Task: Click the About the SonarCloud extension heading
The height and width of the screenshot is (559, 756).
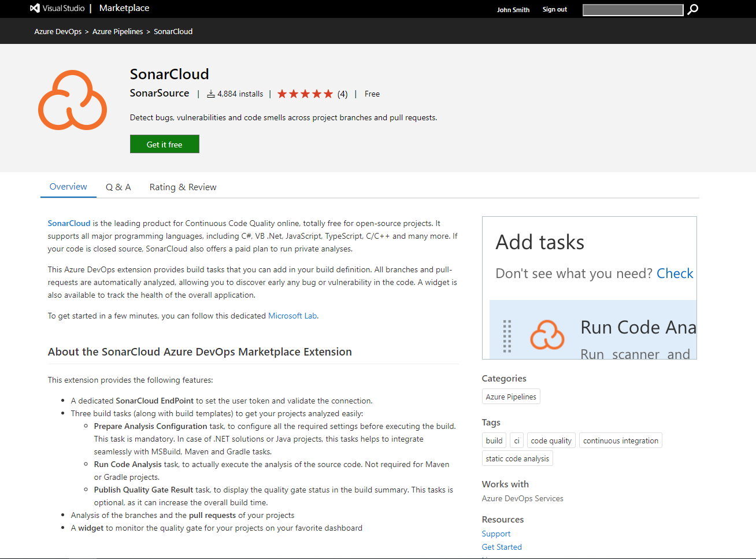Action: pyautogui.click(x=200, y=351)
